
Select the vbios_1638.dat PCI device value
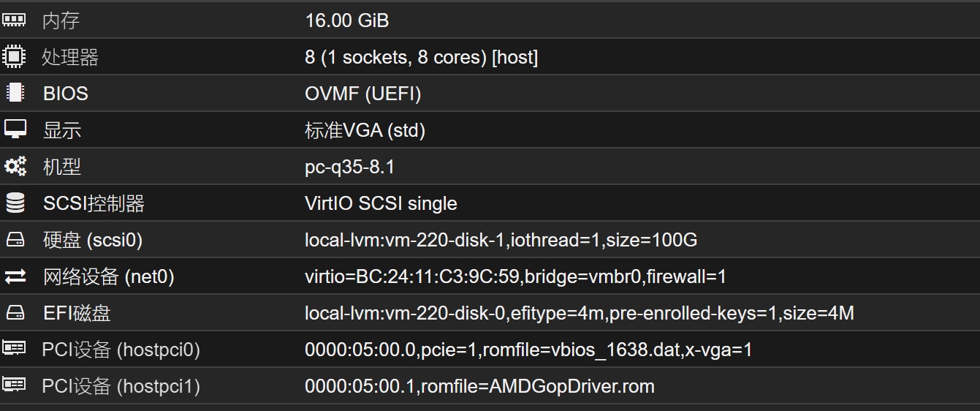click(528, 350)
